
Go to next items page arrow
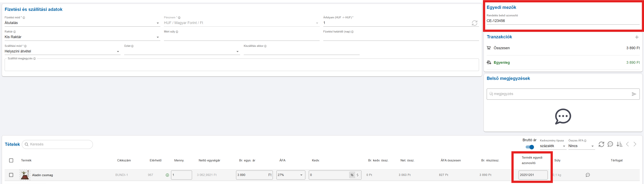coord(635,144)
